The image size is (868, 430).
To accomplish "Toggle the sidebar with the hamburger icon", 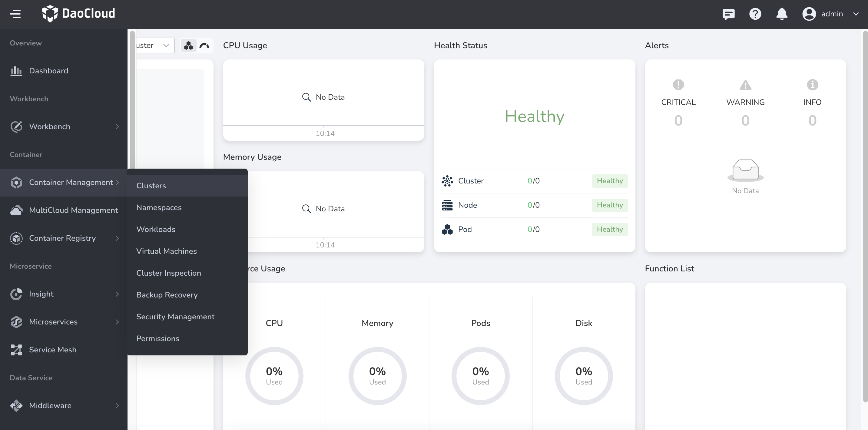I will [15, 14].
